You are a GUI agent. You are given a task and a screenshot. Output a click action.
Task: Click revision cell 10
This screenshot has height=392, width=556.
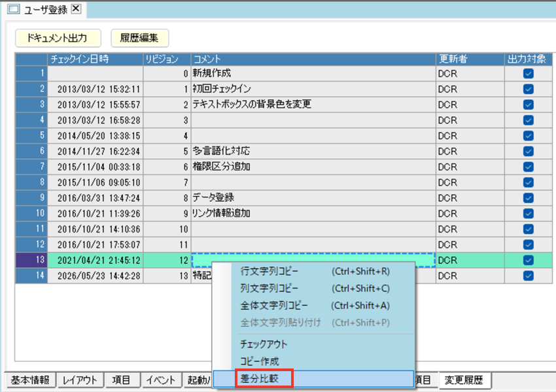coord(167,229)
